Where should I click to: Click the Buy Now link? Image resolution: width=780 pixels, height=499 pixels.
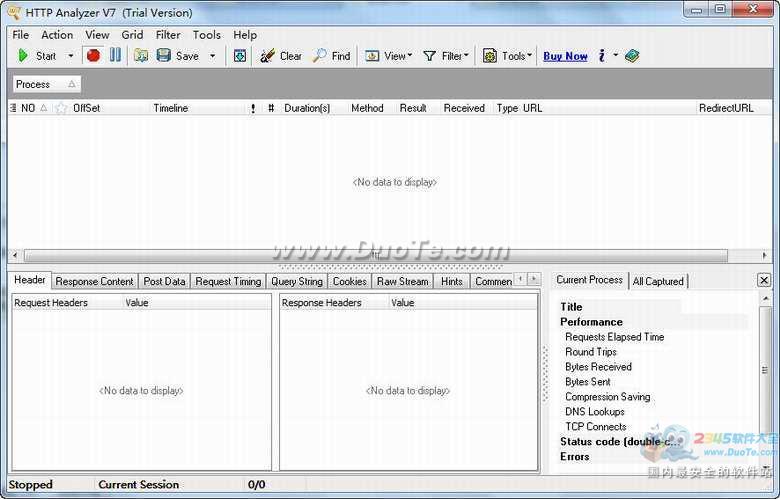click(565, 56)
